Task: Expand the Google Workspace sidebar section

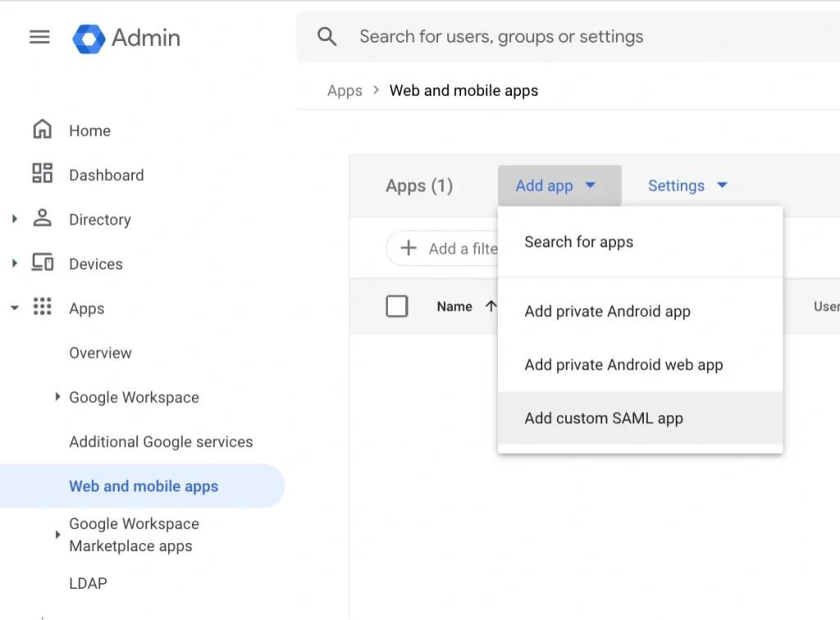Action: (x=57, y=397)
